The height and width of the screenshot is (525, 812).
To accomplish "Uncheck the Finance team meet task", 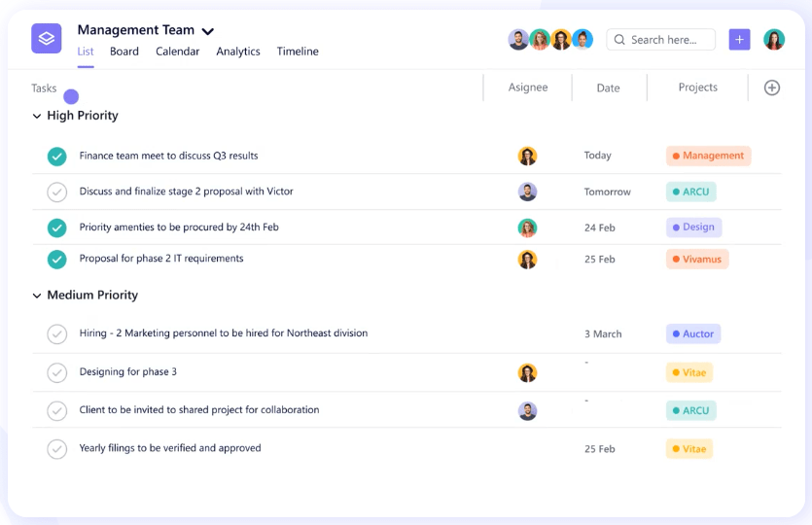I will tap(57, 156).
